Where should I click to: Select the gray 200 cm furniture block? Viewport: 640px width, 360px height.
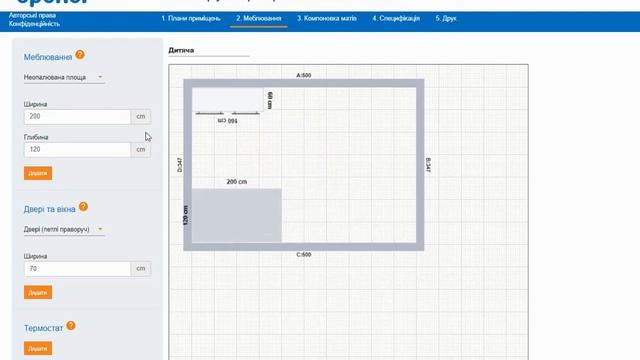point(237,215)
